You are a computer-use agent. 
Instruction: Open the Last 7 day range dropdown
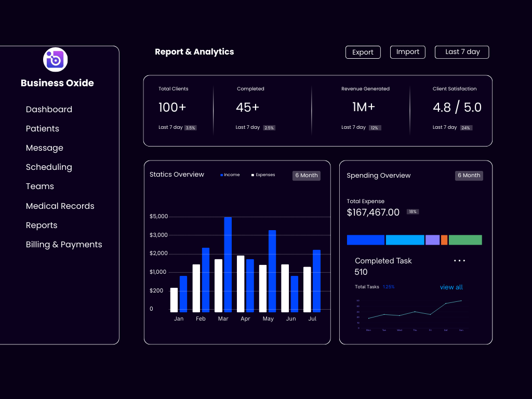pos(462,52)
